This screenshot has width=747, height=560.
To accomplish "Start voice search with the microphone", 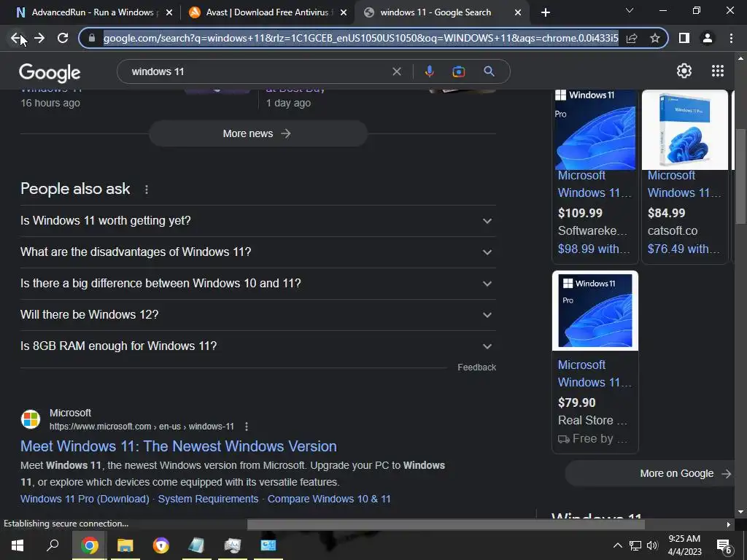I will pos(429,71).
